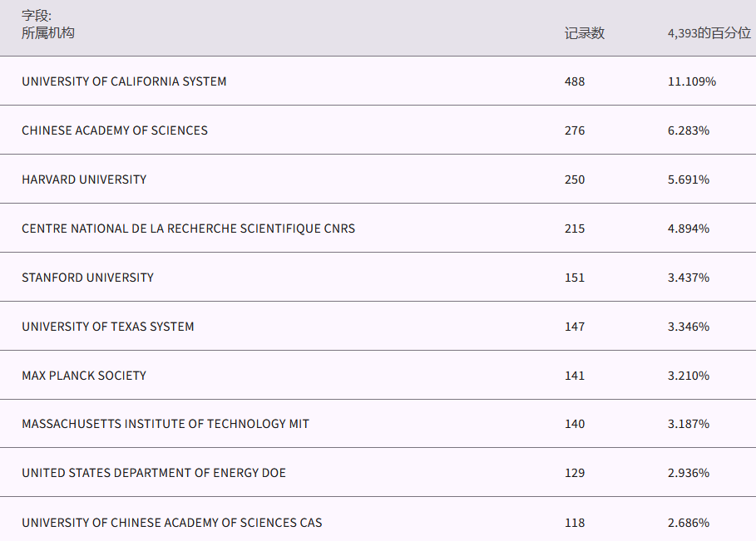The width and height of the screenshot is (756, 541).
Task: Open United States Department of Energy DOE
Action: (x=154, y=473)
